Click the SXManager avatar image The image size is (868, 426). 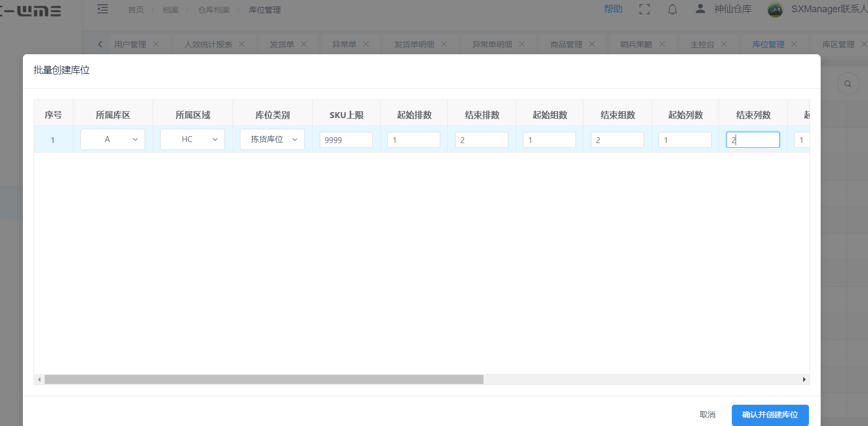(x=775, y=9)
